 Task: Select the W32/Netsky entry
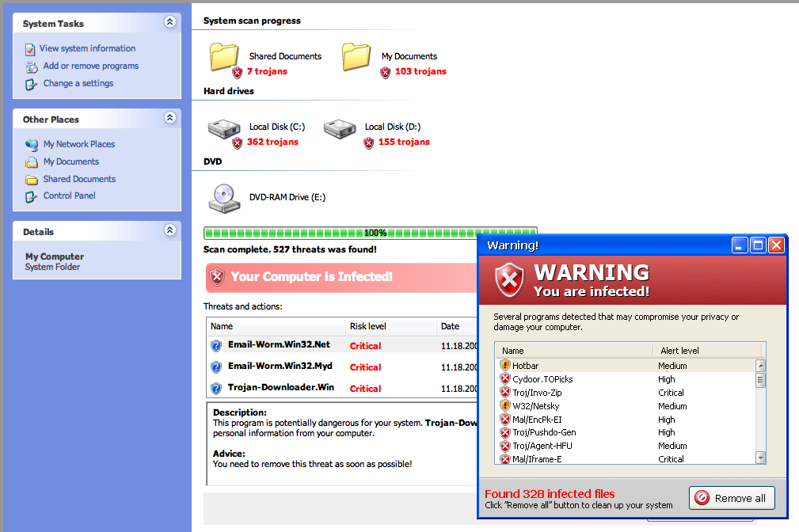[x=626, y=406]
